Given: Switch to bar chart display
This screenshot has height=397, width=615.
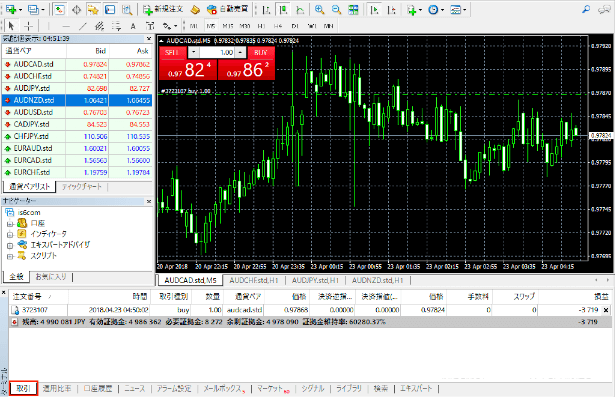Looking at the screenshot, I should 266,10.
